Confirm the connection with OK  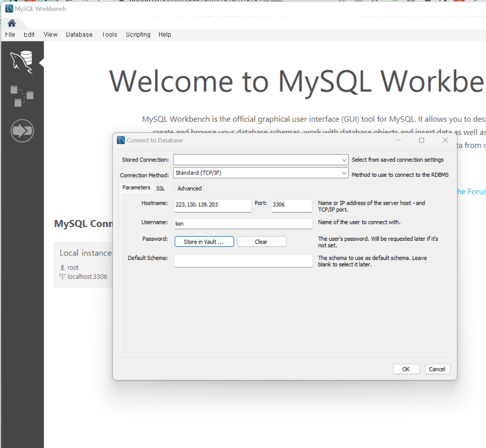pyautogui.click(x=406, y=369)
